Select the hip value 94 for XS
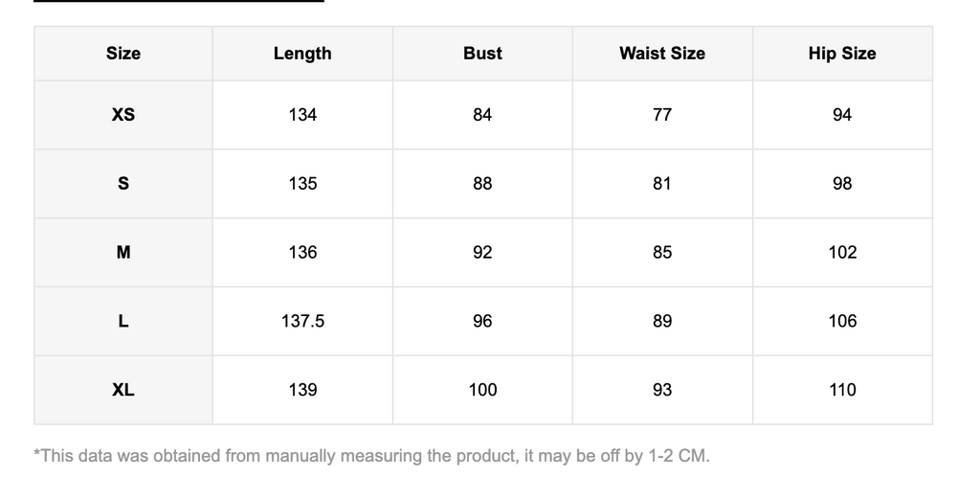The image size is (980, 477). 842,114
